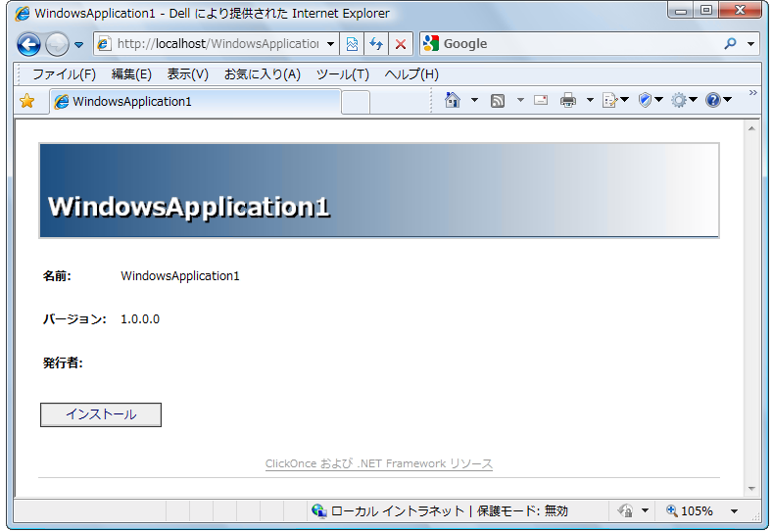The height and width of the screenshot is (532, 772).
Task: Open the recent pages dropdown arrow
Action: pyautogui.click(x=78, y=45)
